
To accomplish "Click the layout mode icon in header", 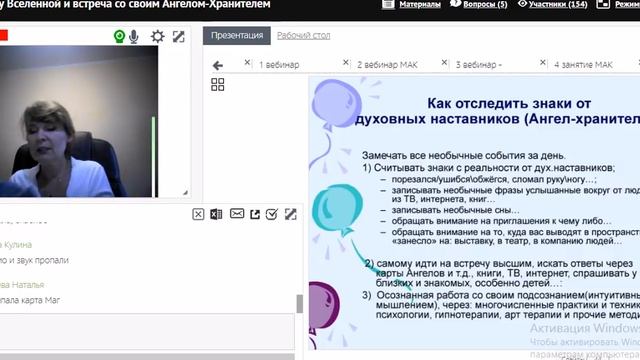I will click(x=603, y=4).
